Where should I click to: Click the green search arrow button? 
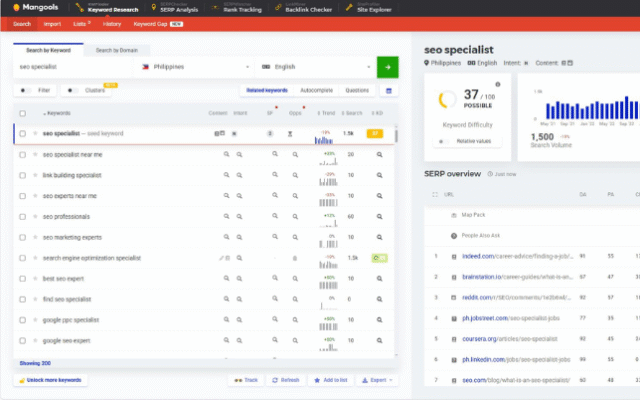tap(387, 67)
